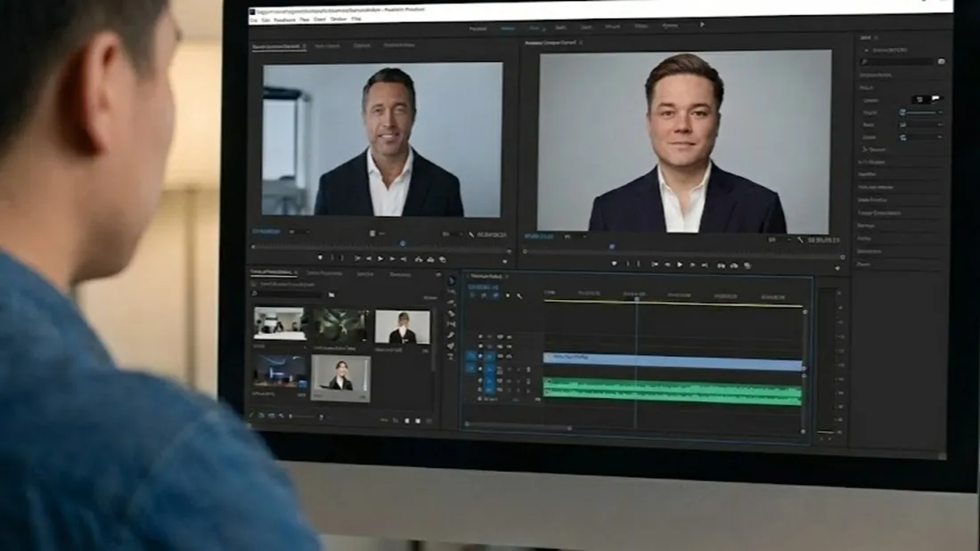Toggle the white switch in right effects panel
The image size is (980, 551).
935,99
